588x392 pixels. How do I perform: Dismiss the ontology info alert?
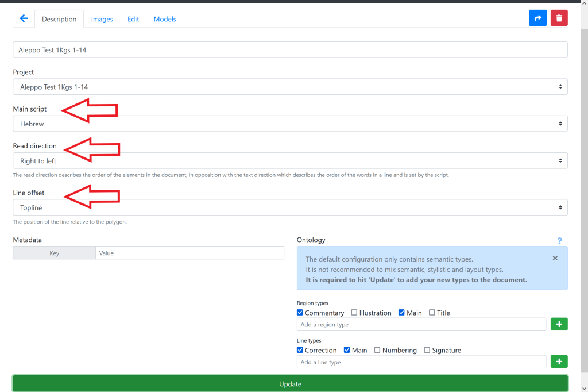click(555, 259)
